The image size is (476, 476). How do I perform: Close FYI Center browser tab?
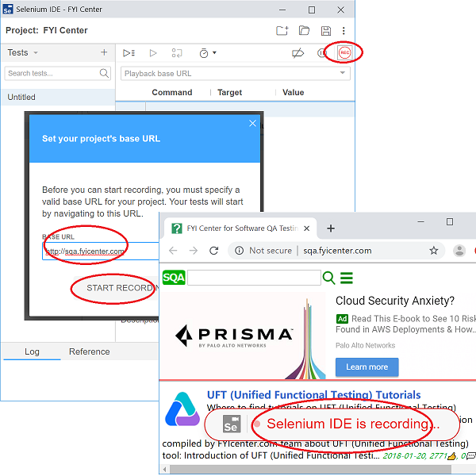tap(306, 228)
